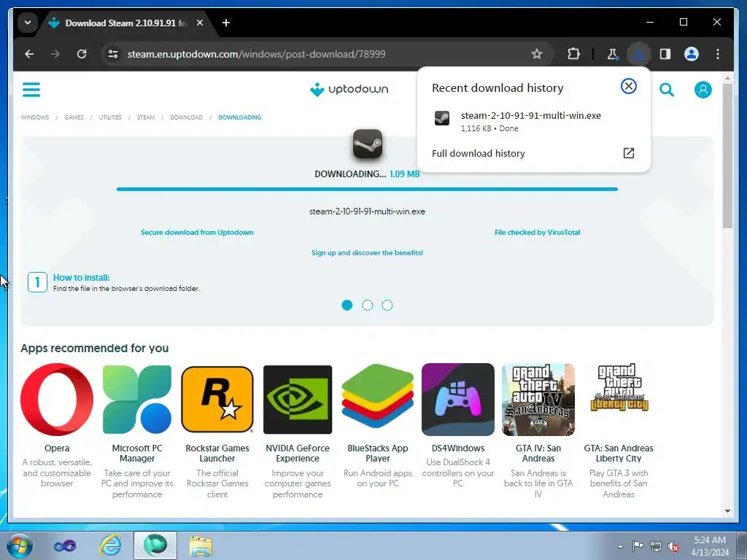Go to WINDOWS breadcrumb

click(35, 117)
